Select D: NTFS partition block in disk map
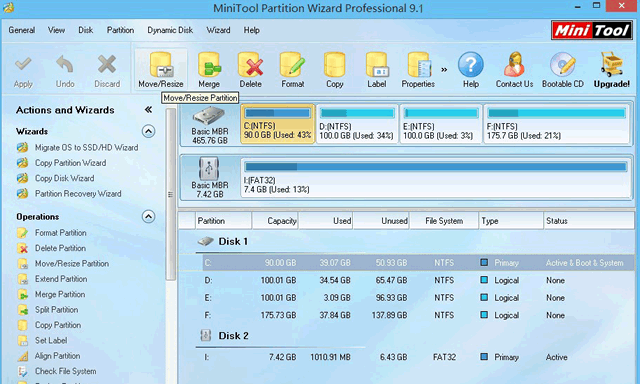640x384 pixels. coord(357,124)
